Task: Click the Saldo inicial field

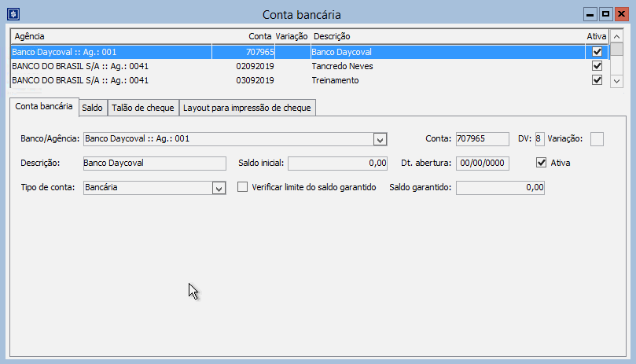Action: pyautogui.click(x=338, y=164)
